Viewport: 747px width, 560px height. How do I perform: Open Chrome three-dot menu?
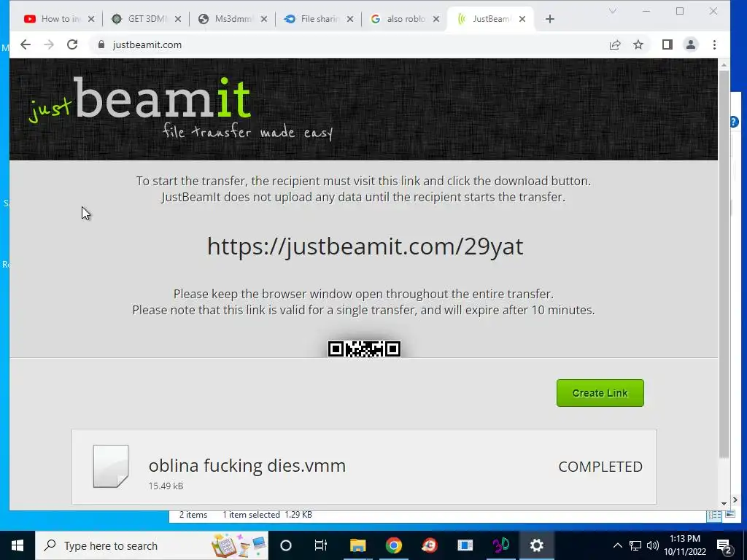[714, 44]
